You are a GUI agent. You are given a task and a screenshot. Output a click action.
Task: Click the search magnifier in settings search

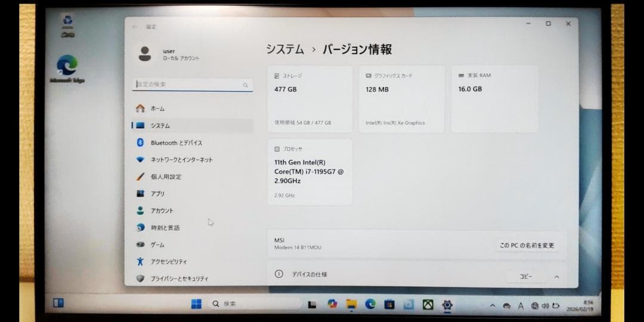pyautogui.click(x=246, y=85)
